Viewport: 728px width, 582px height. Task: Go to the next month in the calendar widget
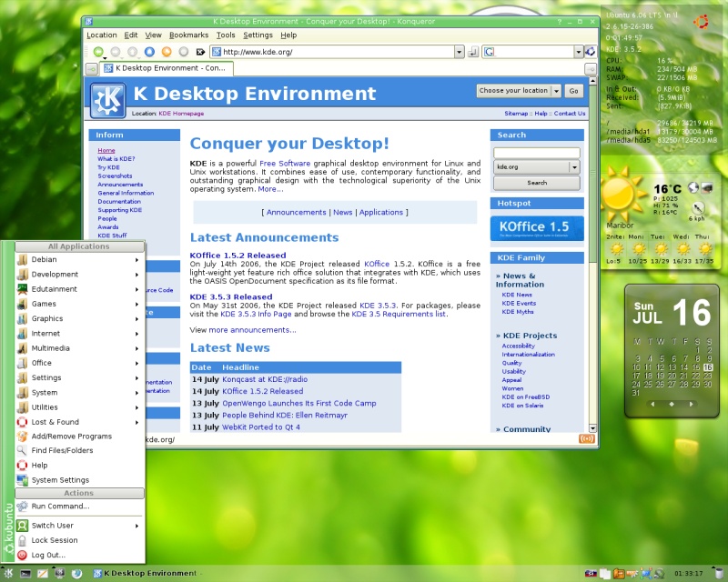(691, 405)
